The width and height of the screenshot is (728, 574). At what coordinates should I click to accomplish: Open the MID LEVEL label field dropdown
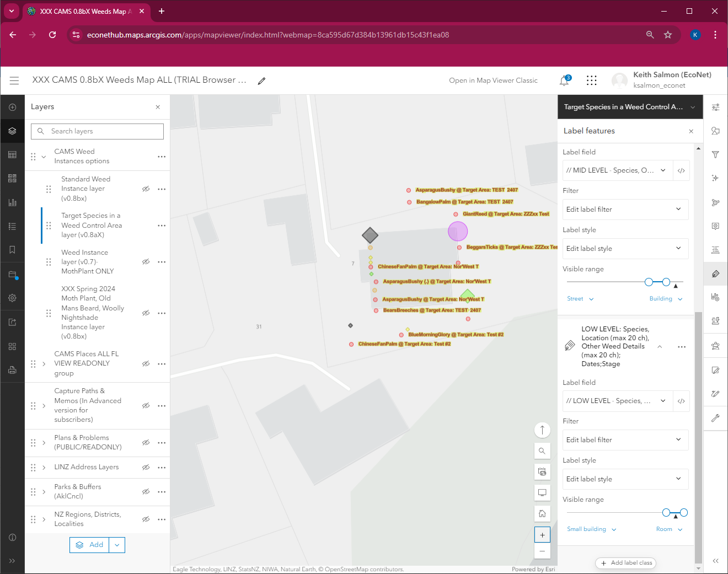pos(663,170)
